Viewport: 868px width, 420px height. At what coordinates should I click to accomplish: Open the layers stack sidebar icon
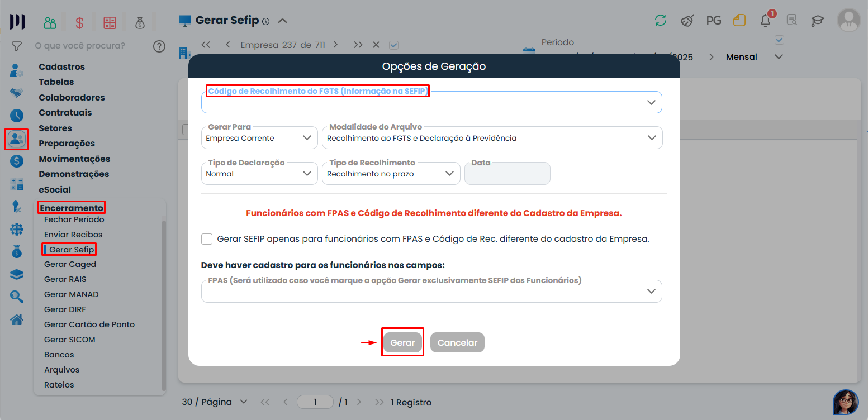click(x=17, y=274)
